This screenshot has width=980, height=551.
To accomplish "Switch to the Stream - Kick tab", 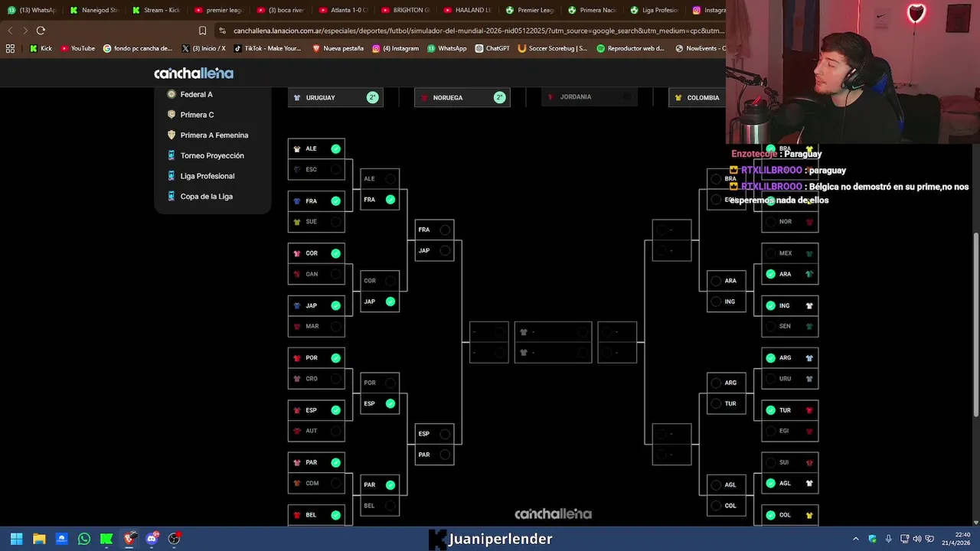I will (156, 10).
